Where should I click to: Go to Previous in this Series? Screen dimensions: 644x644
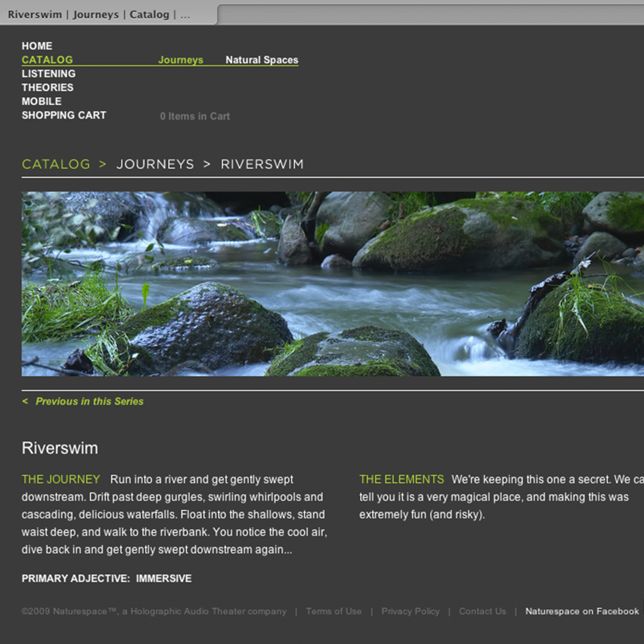click(90, 401)
